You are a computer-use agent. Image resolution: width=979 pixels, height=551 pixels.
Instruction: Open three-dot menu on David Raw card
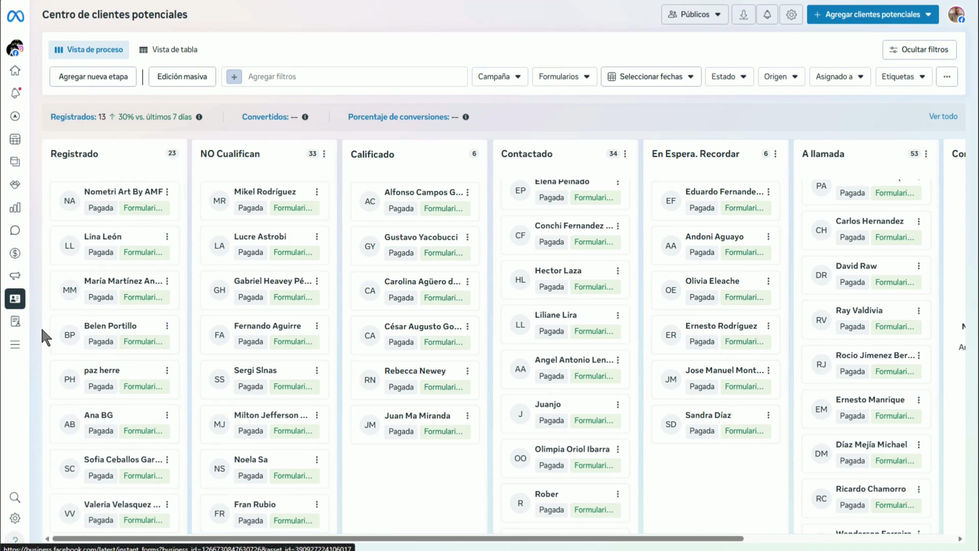coord(918,266)
